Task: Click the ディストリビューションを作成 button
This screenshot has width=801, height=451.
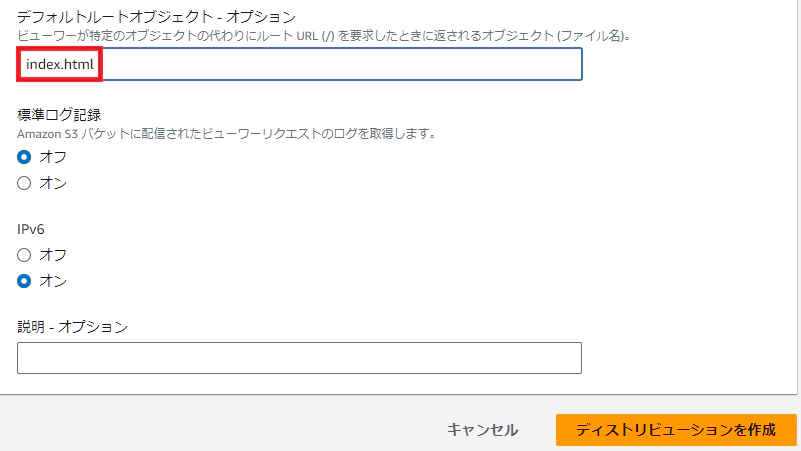Action: pyautogui.click(x=676, y=430)
